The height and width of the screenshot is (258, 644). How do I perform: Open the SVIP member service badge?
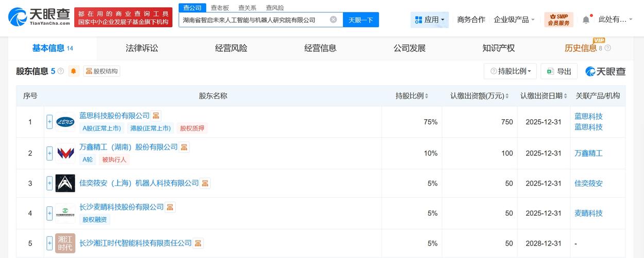pos(558,20)
